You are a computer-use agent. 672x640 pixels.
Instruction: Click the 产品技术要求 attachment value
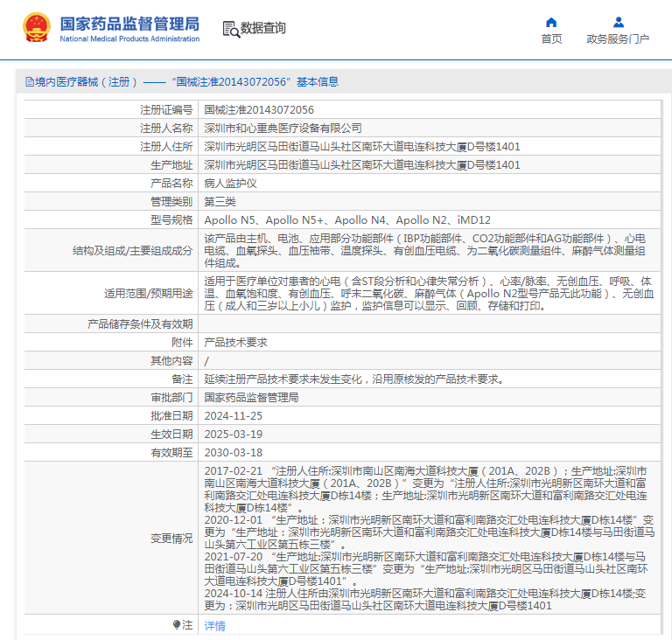[235, 343]
